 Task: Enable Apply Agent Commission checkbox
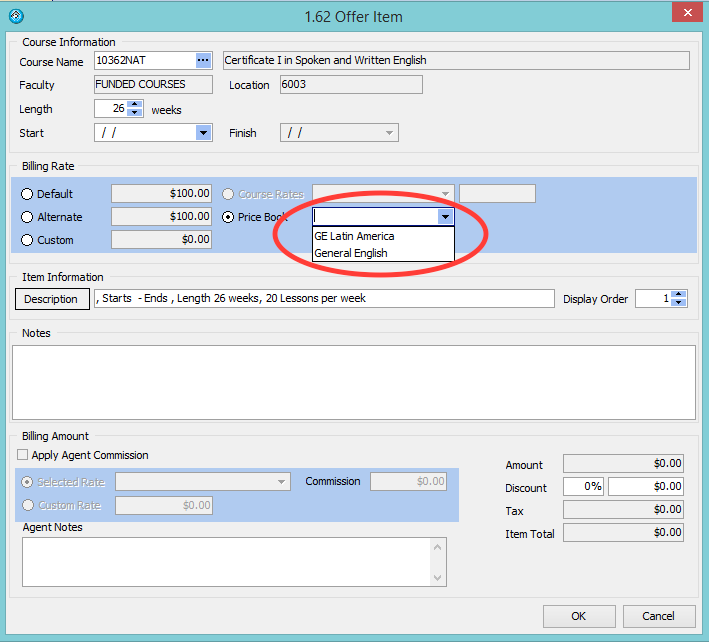point(23,455)
